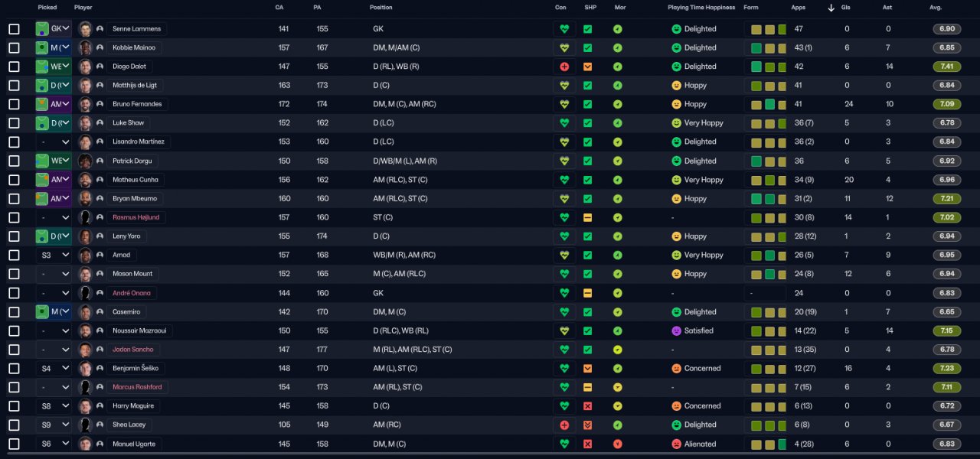Check the box for Patrick Dorgu
The height and width of the screenshot is (459, 980).
(x=14, y=161)
